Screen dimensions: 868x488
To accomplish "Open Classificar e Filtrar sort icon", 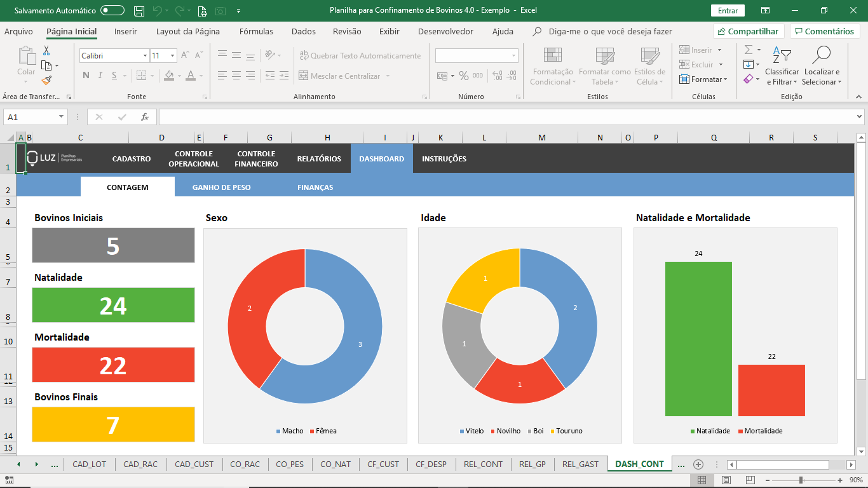I will point(782,56).
